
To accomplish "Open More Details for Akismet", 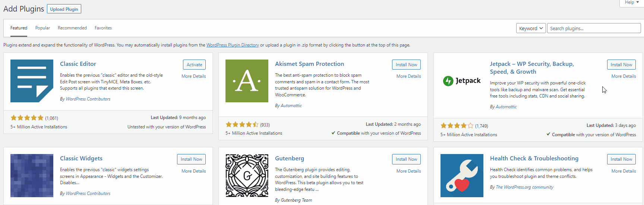I will click(409, 76).
